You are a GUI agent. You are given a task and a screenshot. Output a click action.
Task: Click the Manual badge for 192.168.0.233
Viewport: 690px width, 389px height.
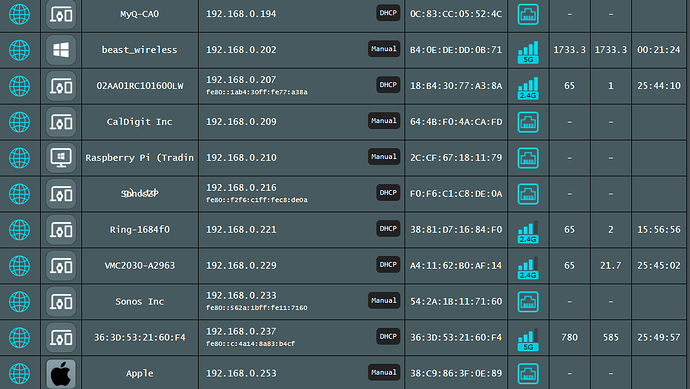(x=384, y=301)
